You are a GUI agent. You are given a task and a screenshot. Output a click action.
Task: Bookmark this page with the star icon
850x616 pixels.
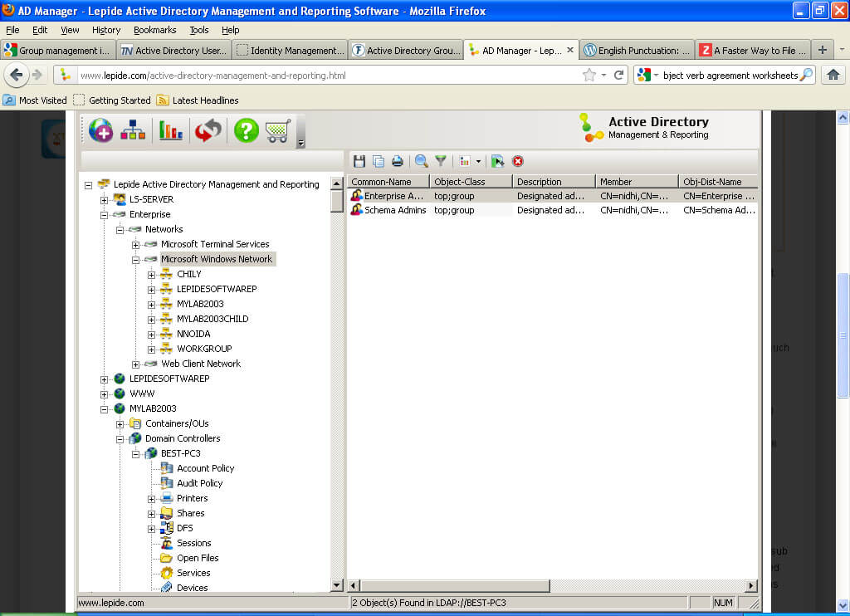coord(589,76)
